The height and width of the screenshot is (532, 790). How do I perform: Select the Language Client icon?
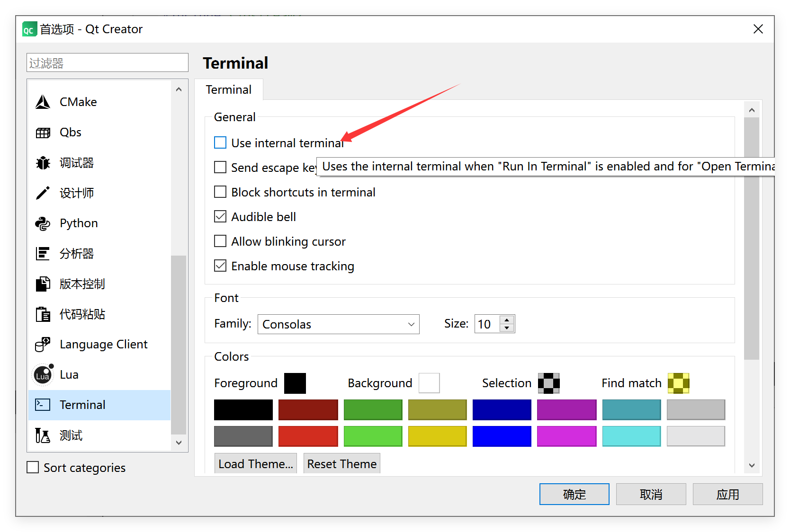(43, 345)
